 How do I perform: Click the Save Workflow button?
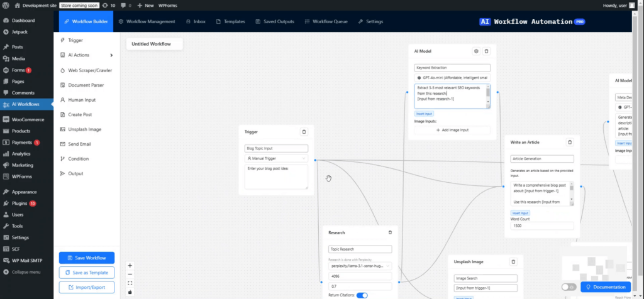(87, 258)
